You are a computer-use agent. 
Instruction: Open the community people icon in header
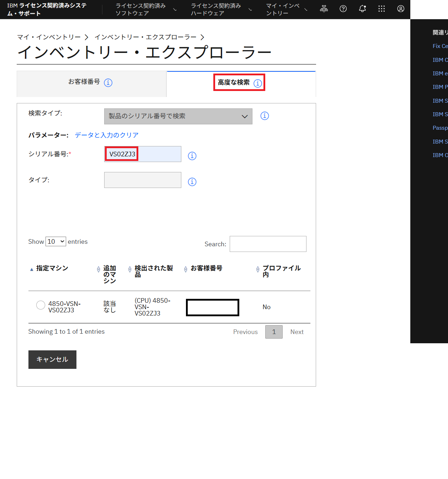click(324, 9)
